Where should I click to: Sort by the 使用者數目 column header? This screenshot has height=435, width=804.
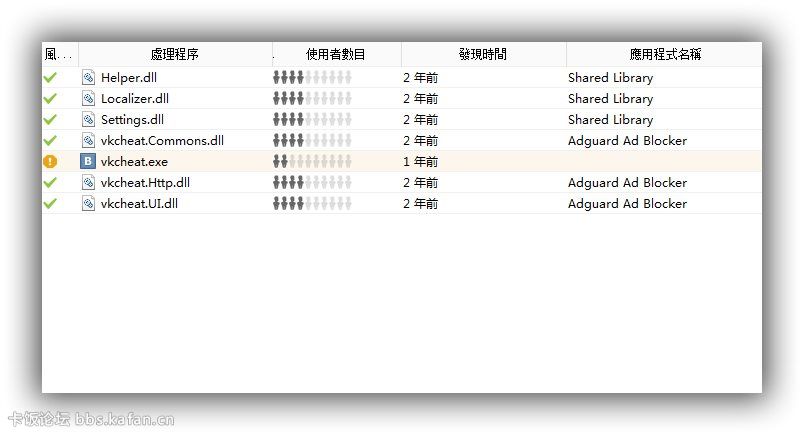pyautogui.click(x=337, y=54)
